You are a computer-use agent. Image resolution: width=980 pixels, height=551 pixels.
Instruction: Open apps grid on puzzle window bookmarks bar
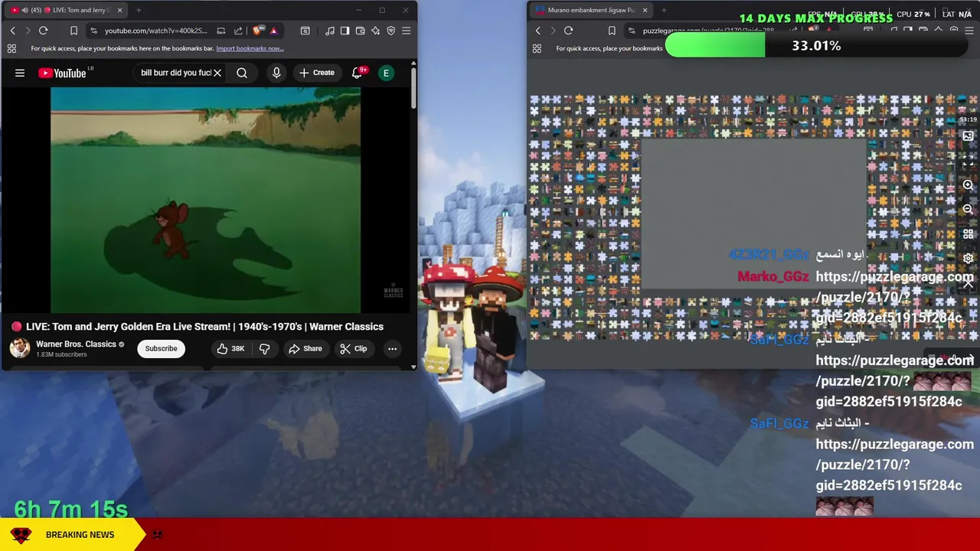pos(537,48)
